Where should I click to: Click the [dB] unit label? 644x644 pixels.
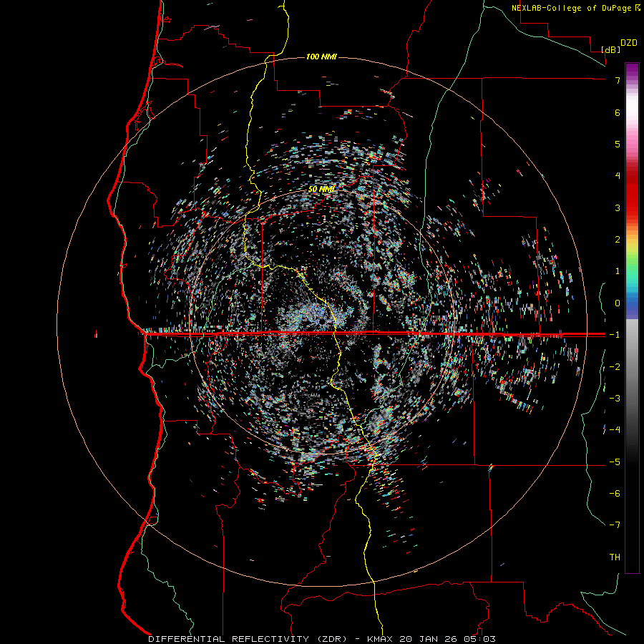[610, 49]
